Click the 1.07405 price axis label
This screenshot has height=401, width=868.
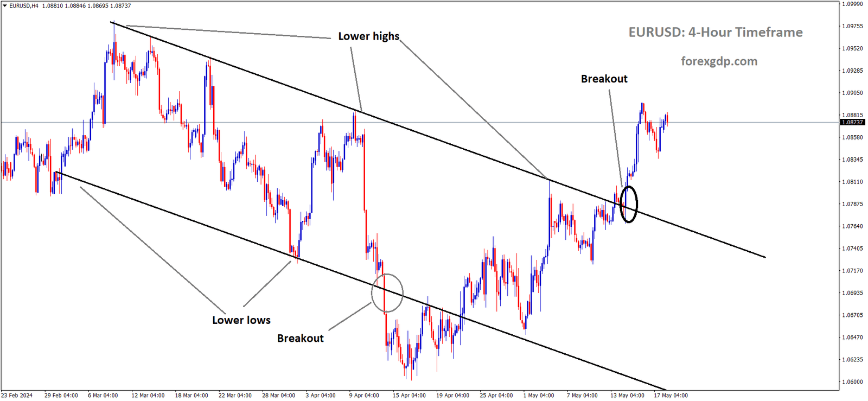[x=852, y=249]
